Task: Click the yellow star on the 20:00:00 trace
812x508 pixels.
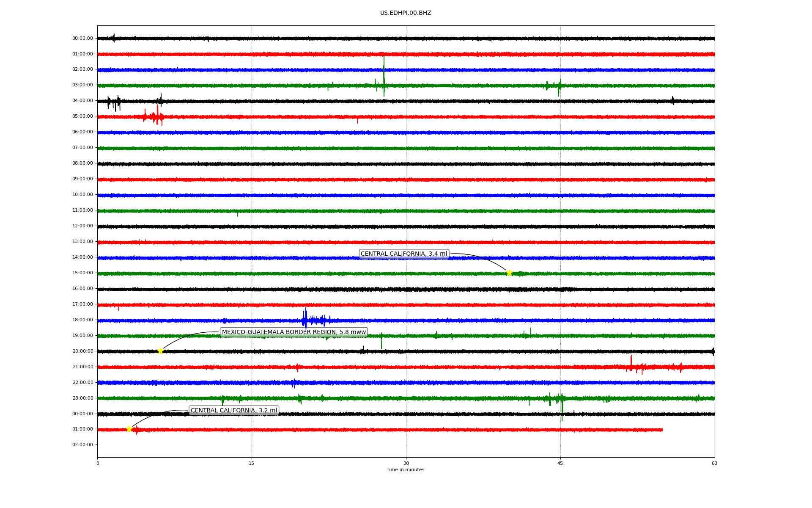Action: 160,351
